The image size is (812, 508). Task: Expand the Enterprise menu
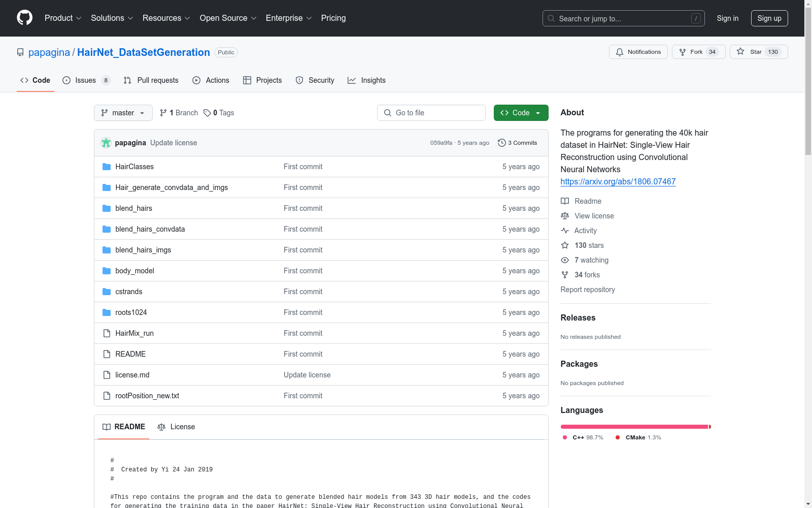pyautogui.click(x=289, y=18)
